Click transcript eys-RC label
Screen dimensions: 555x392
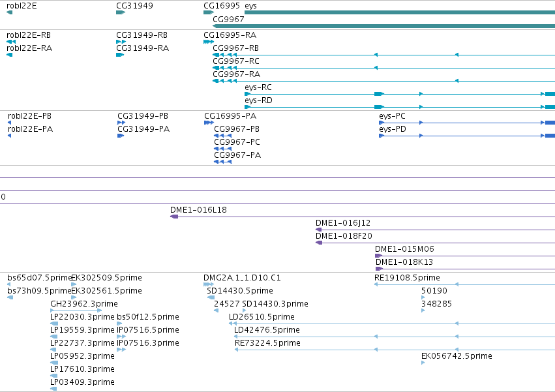pos(258,87)
